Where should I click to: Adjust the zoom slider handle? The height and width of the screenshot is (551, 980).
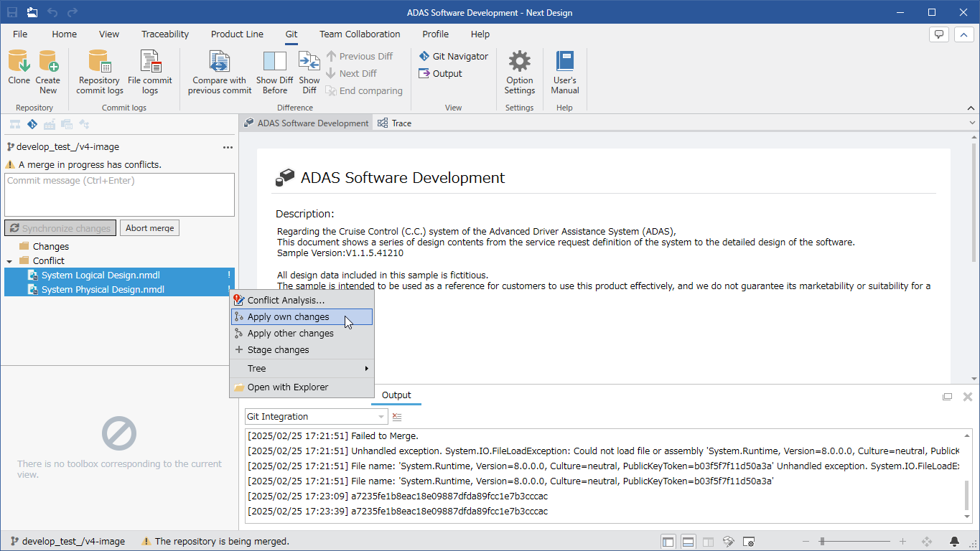[x=822, y=542]
